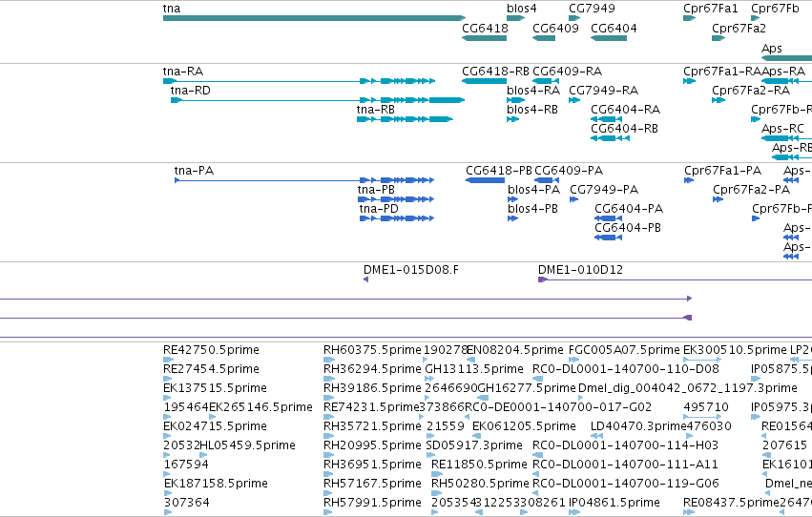
Task: Select the CG7949 gene feature
Action: (x=574, y=18)
